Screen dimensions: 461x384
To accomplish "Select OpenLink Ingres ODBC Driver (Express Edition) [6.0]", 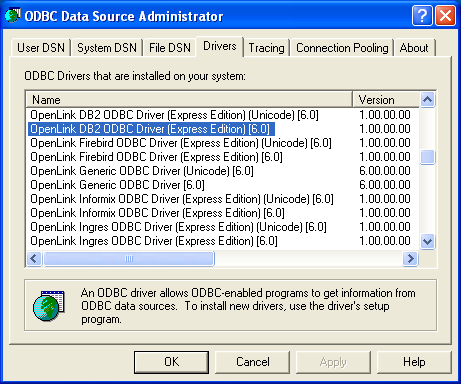I will tap(154, 241).
